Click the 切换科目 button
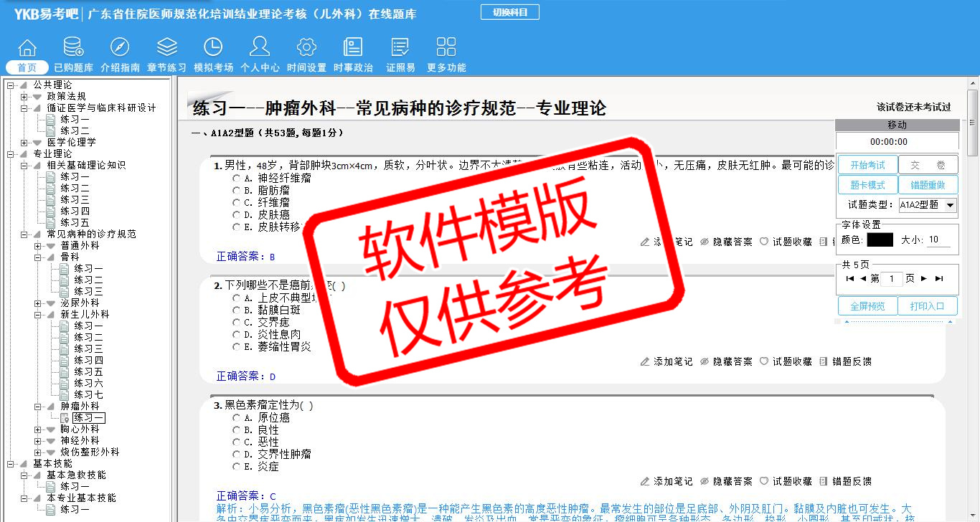Screen dimensions: 980x522 coord(509,12)
